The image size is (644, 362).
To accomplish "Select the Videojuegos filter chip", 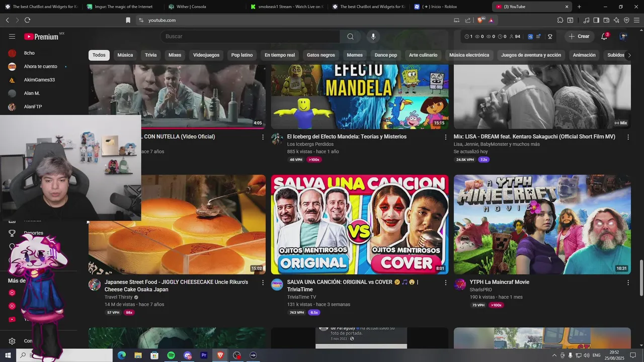I will click(x=206, y=55).
